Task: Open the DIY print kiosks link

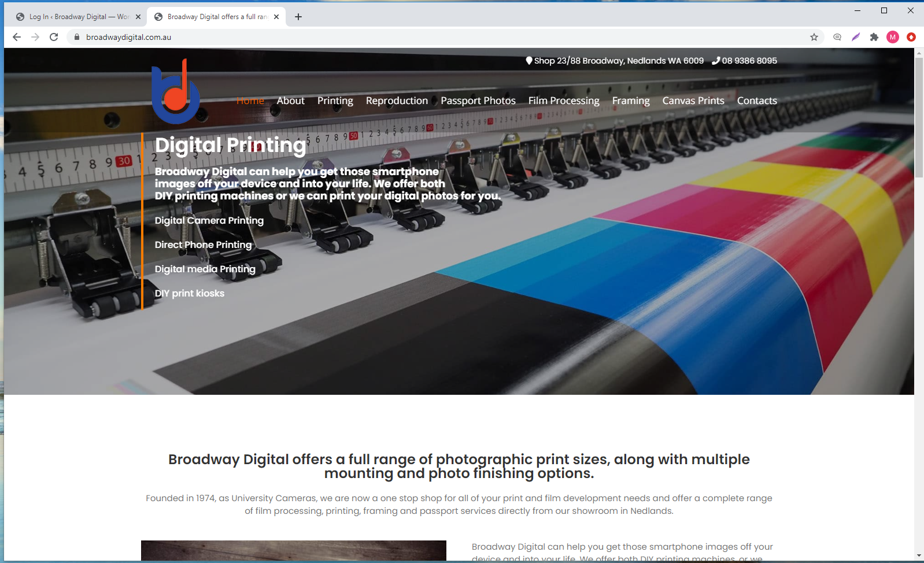Action: (x=190, y=294)
